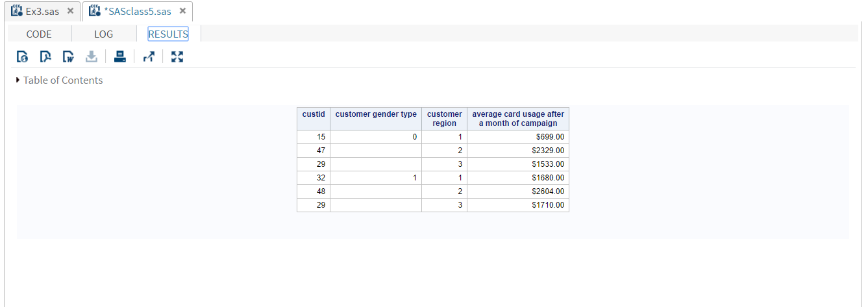
Task: Close the SASclass5.sas tab
Action: pyautogui.click(x=182, y=11)
